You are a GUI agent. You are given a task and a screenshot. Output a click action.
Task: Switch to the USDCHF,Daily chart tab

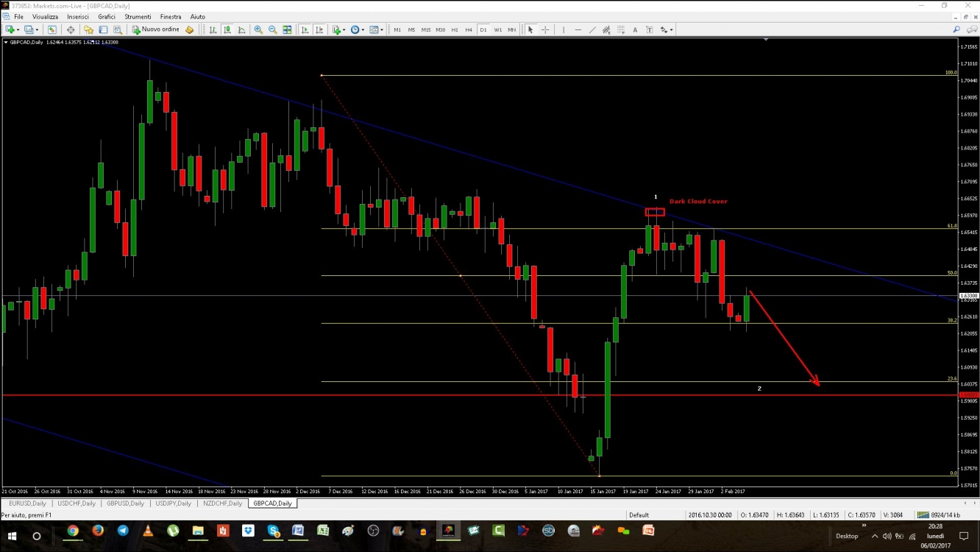pos(77,503)
